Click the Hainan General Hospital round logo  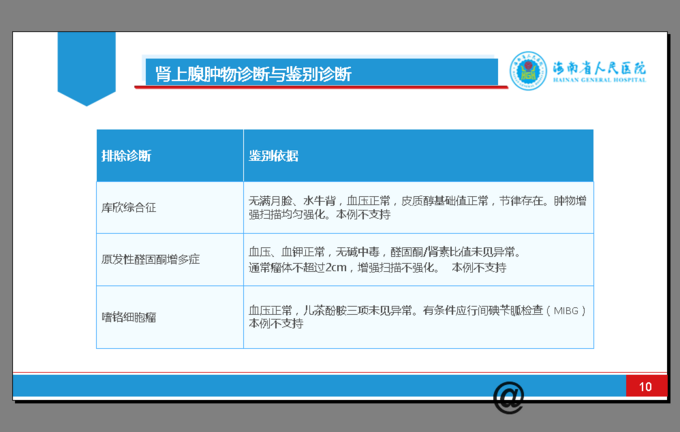(x=529, y=70)
